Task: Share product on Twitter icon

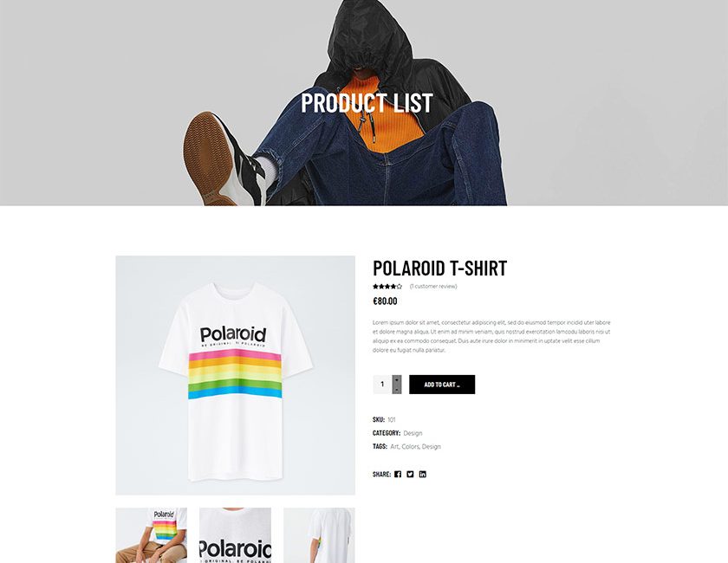Action: point(410,474)
